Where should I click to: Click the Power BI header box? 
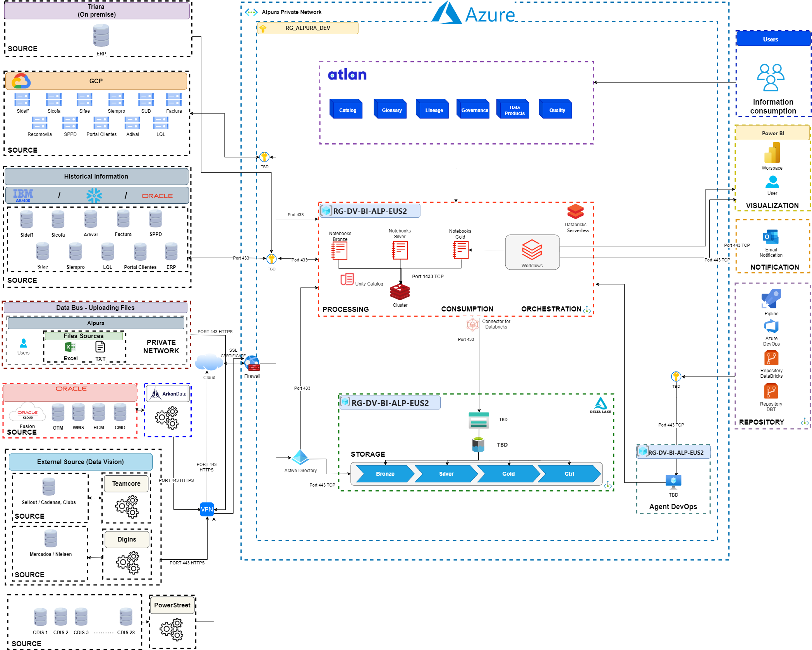773,133
